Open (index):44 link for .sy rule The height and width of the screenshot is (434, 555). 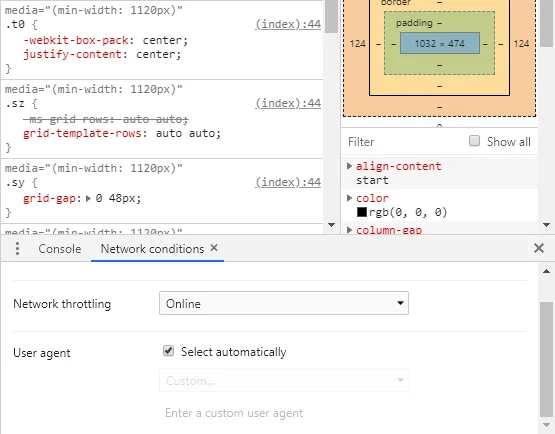tap(288, 182)
